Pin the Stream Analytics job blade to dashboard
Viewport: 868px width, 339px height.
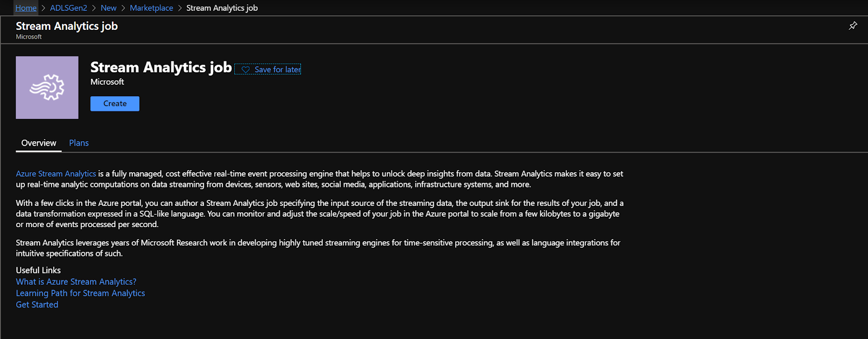click(x=853, y=26)
